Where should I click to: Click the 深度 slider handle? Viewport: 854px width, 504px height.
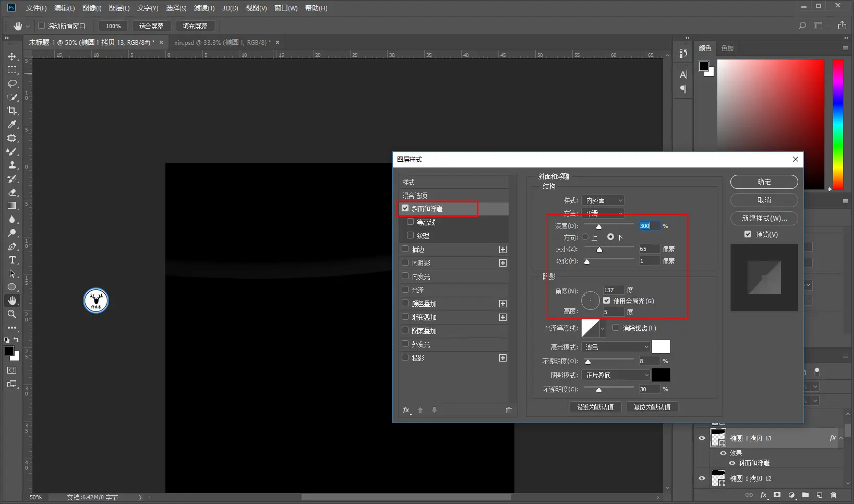(599, 226)
